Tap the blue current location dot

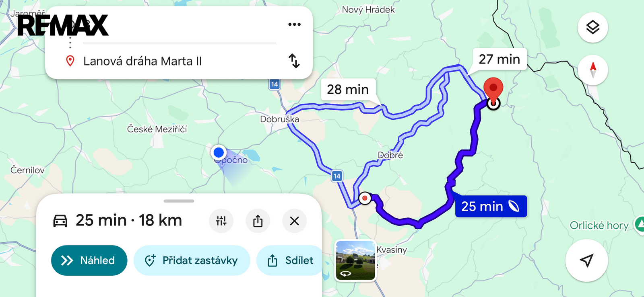tap(219, 152)
